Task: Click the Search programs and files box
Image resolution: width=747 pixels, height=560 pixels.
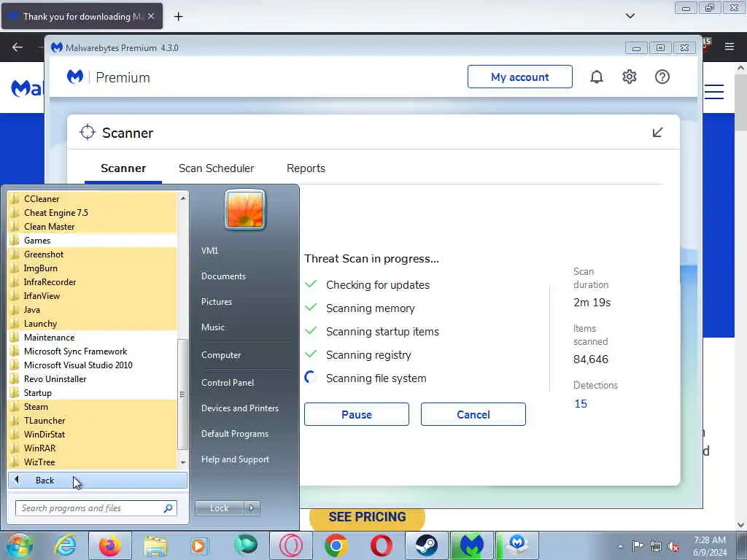Action: click(x=96, y=508)
